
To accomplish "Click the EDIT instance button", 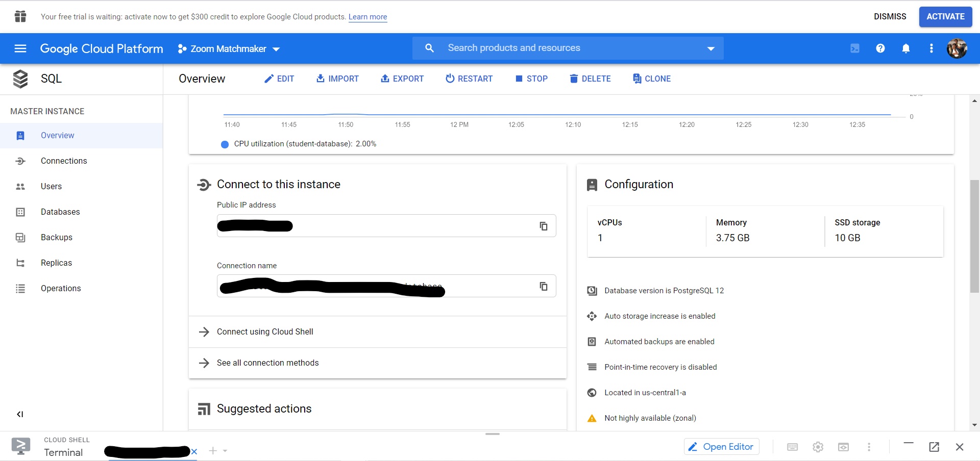I will click(279, 79).
